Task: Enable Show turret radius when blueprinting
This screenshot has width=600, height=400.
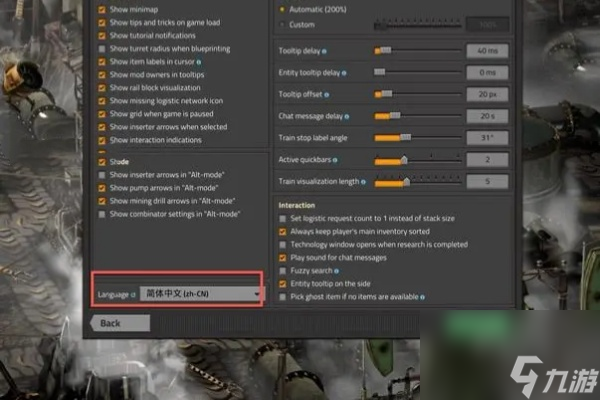Action: pos(102,49)
